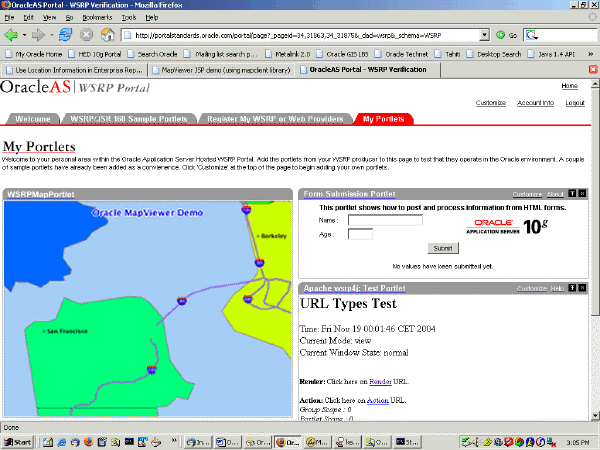The width and height of the screenshot is (600, 450).
Task: Reload the page with the Reload icon
Action: (x=65, y=35)
